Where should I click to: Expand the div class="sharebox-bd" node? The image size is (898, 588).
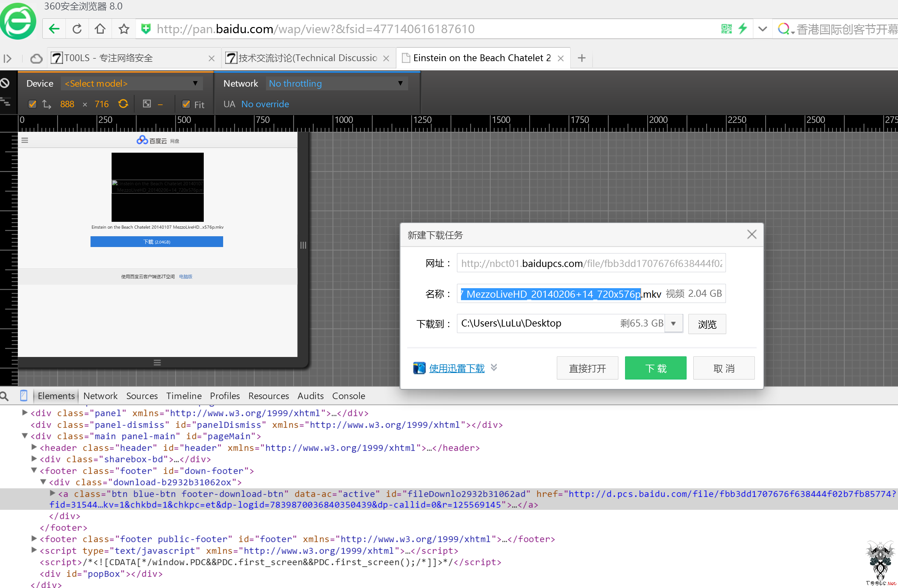[x=34, y=459]
